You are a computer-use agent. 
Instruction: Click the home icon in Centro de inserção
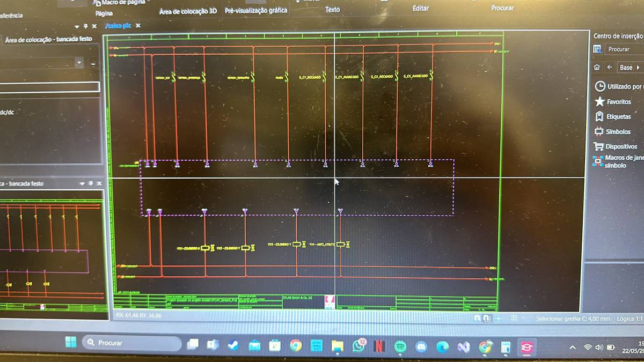tap(597, 68)
